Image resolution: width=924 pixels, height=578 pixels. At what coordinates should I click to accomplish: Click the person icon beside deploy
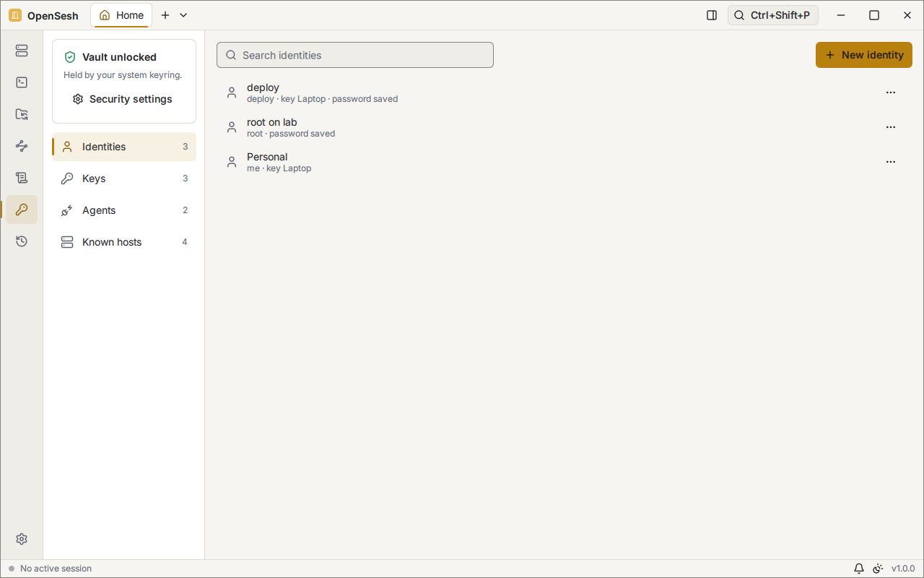click(x=232, y=92)
